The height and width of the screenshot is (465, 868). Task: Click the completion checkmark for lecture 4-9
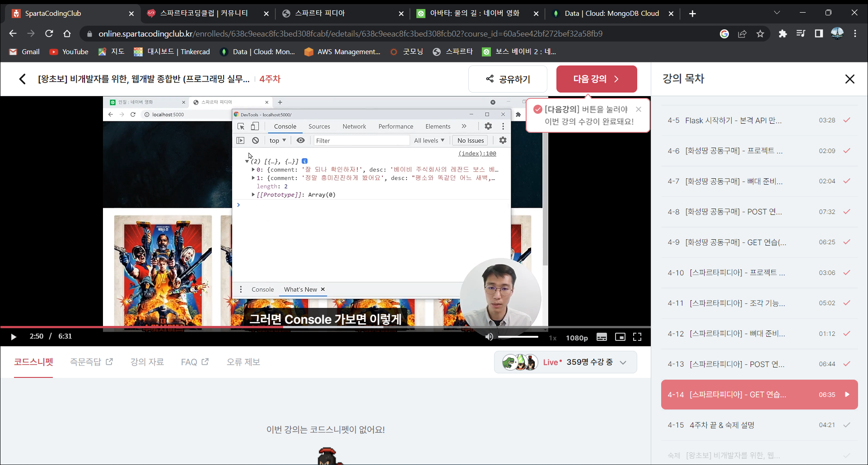click(x=847, y=242)
